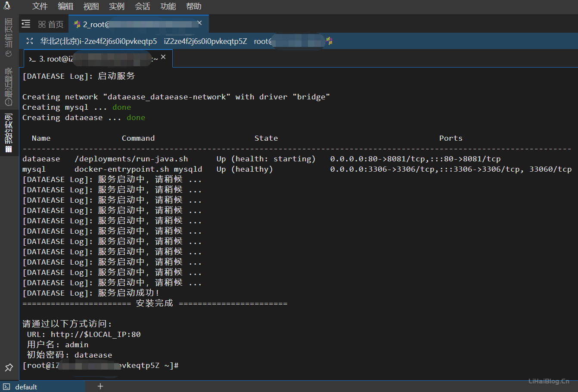Open the 我的实例 sidebar panel
This screenshot has width=578, height=392.
pyautogui.click(x=9, y=133)
